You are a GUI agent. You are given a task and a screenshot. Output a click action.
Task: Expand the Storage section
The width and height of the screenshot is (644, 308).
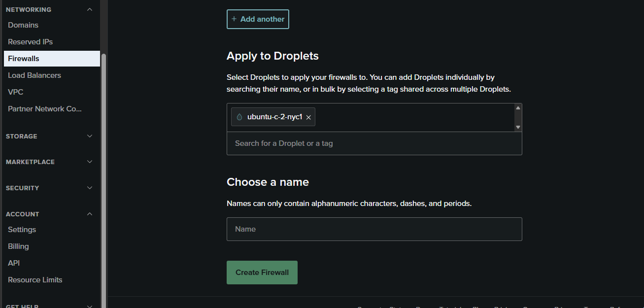(x=49, y=136)
